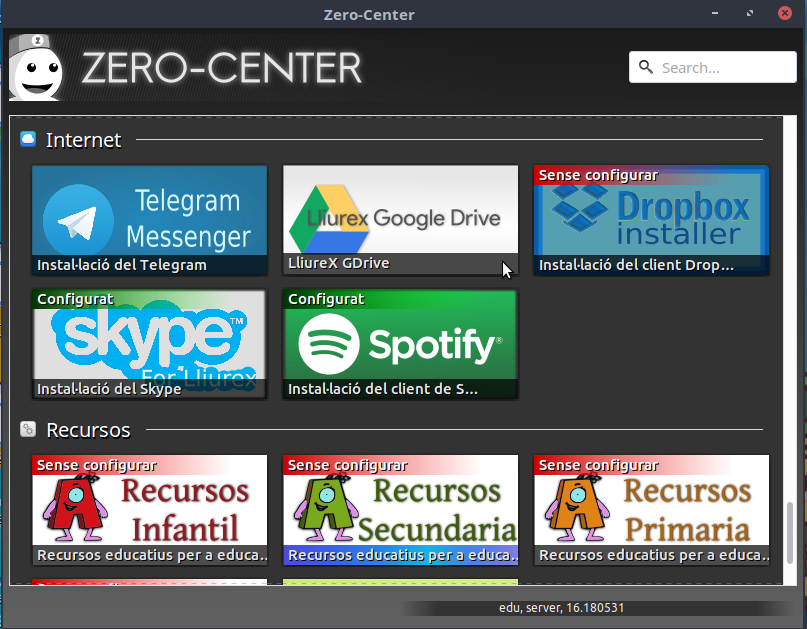Click the Zero-Center ghost mascot logo
The width and height of the screenshot is (807, 629).
38,68
